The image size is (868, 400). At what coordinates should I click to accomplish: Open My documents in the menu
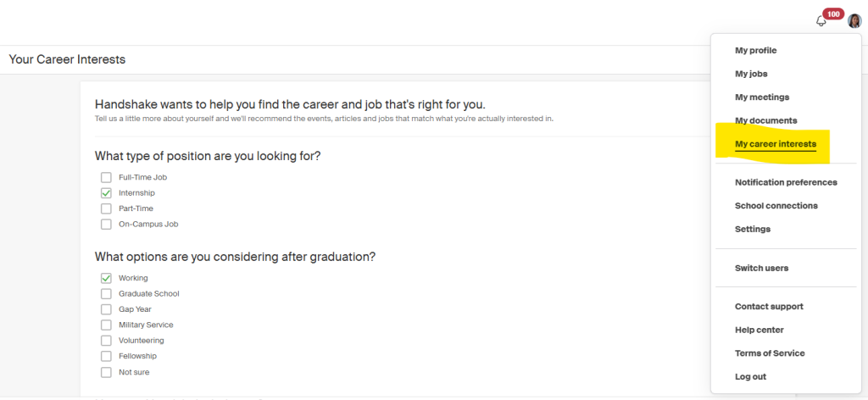coord(765,120)
